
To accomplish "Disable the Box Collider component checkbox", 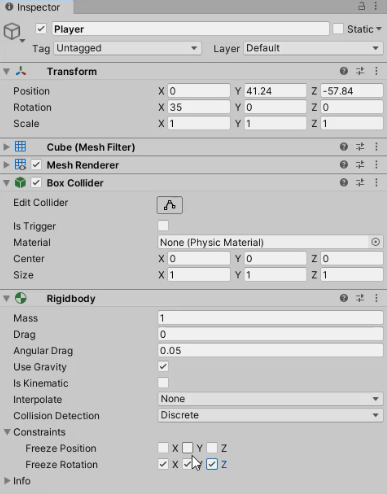I will coord(36,183).
